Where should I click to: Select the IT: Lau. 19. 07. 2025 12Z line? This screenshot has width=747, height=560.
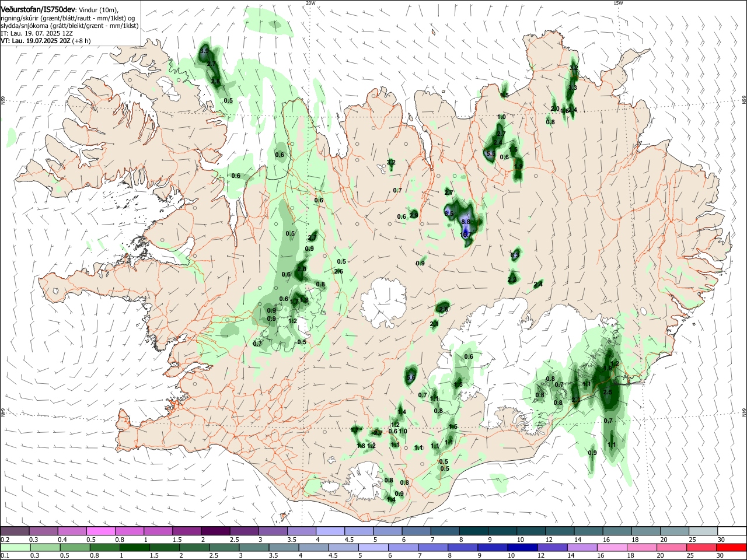click(37, 33)
